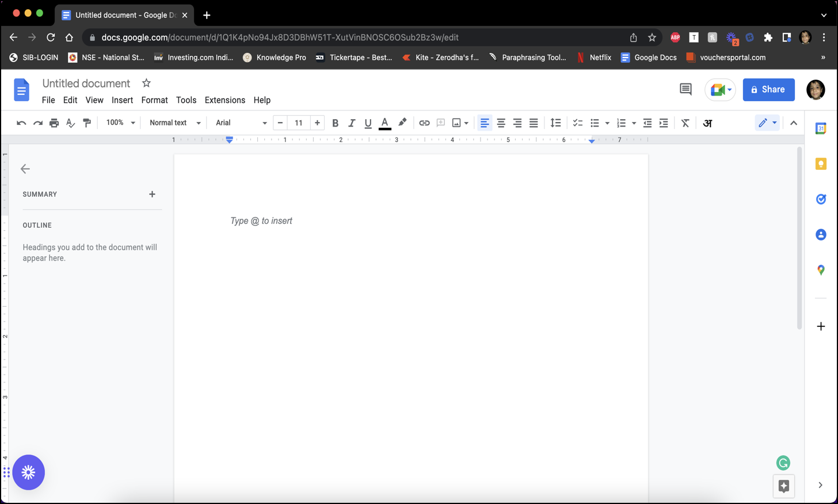Open Google Calendar in side panel
The height and width of the screenshot is (504, 838).
[x=821, y=129]
